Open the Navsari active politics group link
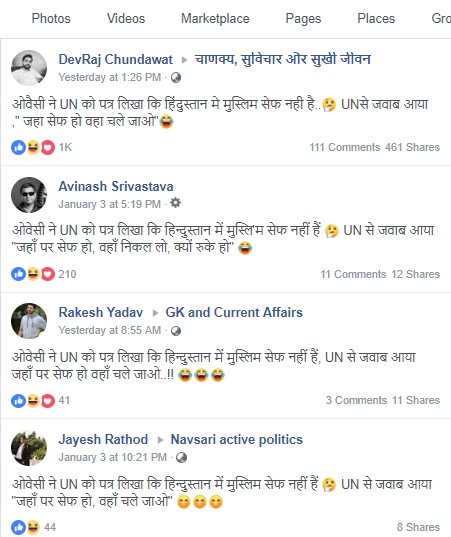This screenshot has width=451, height=537. pyautogui.click(x=237, y=439)
